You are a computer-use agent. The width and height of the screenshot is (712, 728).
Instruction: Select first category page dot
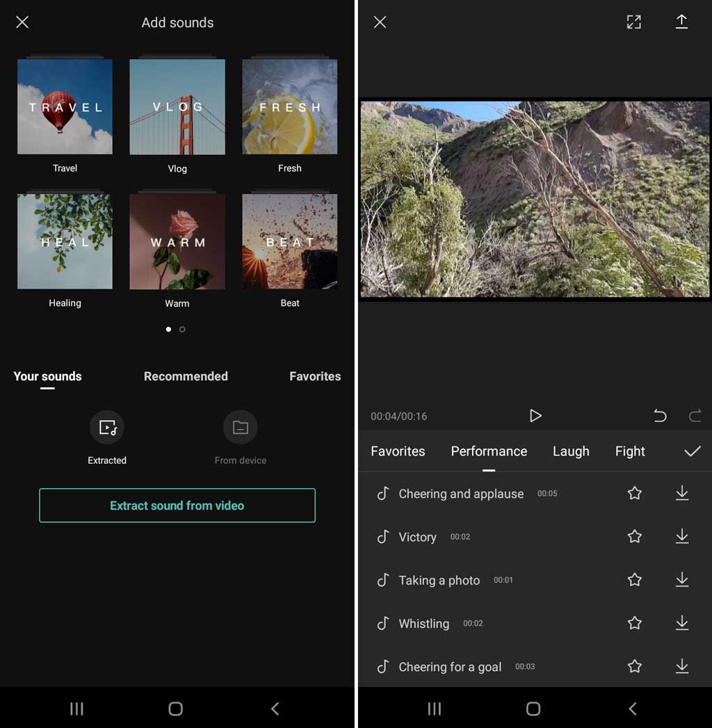(x=168, y=329)
